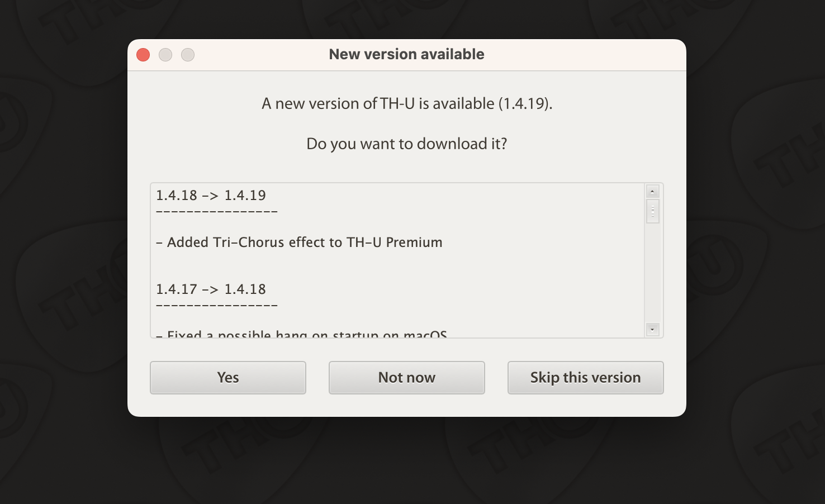This screenshot has width=825, height=504.
Task: Close the New version available dialog
Action: (x=143, y=55)
